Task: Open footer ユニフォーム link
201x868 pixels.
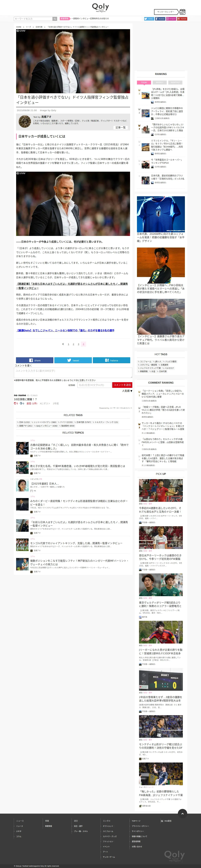Action: pyautogui.click(x=108, y=831)
